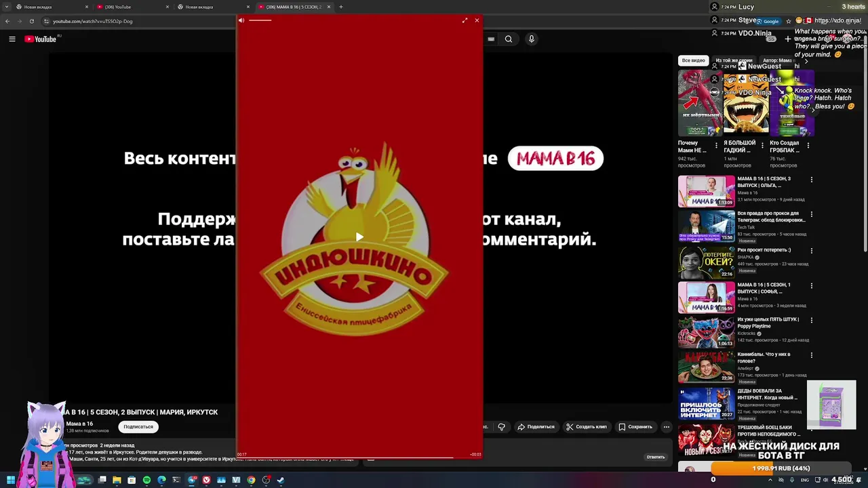Viewport: 868px width, 488px height.
Task: Save video with Сохранить button
Action: tap(635, 426)
